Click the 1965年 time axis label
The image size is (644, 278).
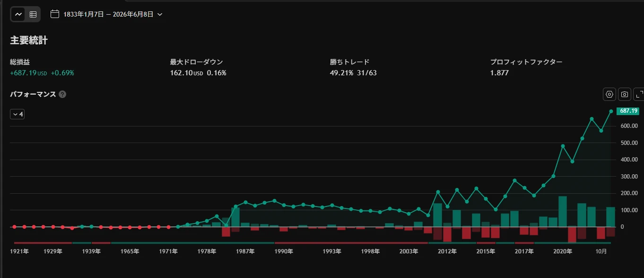click(130, 251)
